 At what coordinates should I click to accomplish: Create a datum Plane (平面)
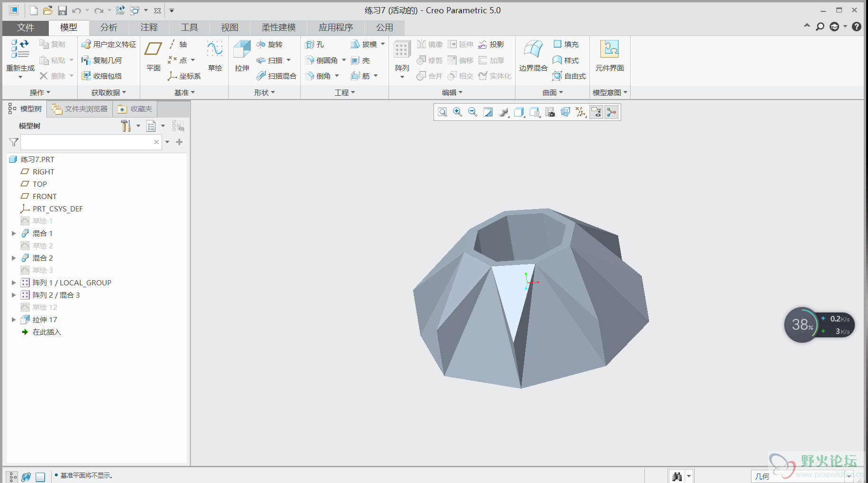(154, 55)
